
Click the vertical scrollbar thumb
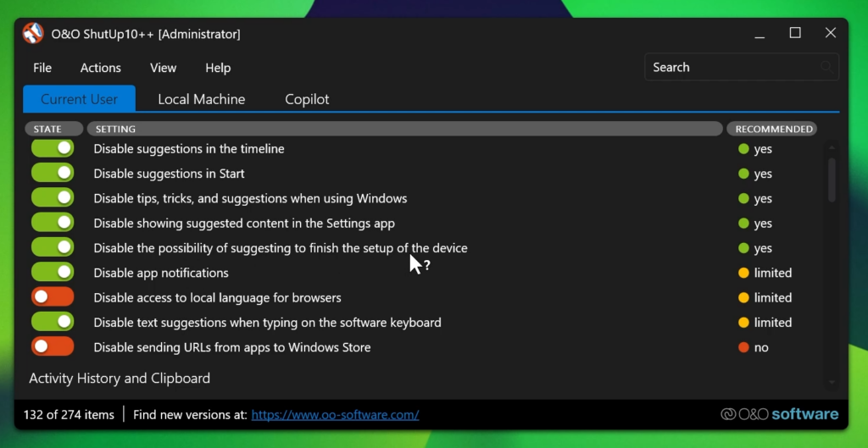click(832, 180)
